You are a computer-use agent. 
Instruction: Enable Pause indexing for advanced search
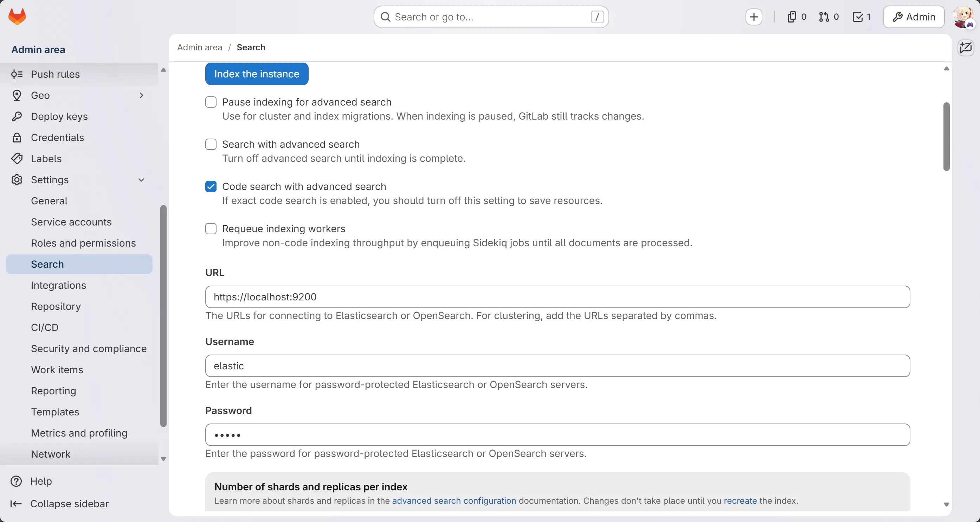tap(211, 102)
